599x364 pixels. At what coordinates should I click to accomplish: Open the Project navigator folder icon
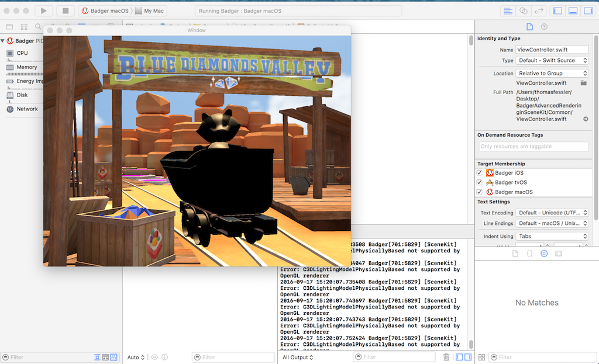pos(9,27)
